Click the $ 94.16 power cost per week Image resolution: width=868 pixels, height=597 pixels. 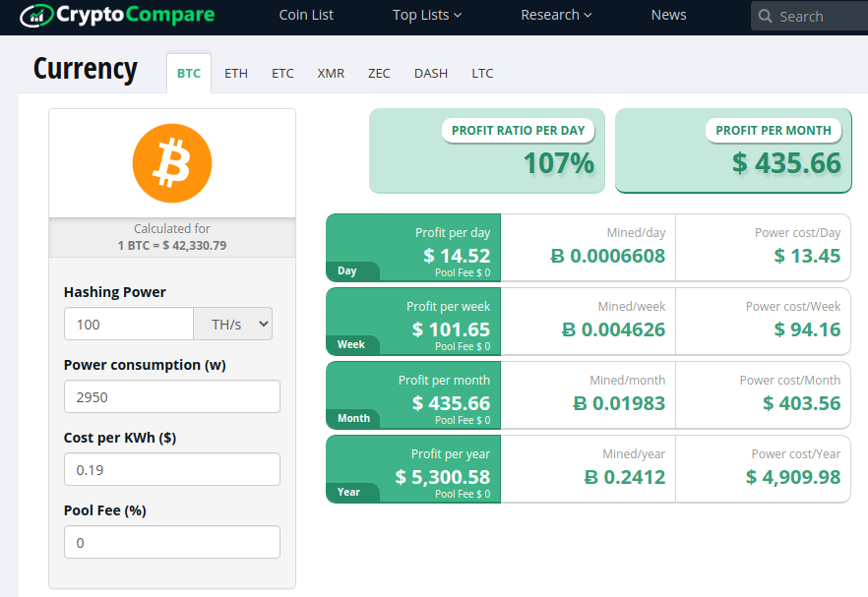point(807,329)
